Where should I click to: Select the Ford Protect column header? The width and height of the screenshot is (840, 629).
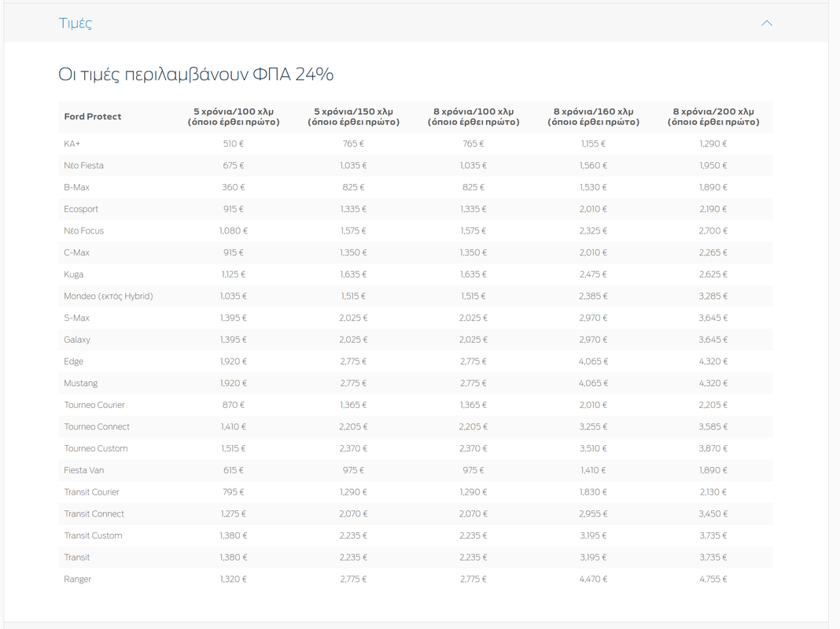tap(93, 116)
